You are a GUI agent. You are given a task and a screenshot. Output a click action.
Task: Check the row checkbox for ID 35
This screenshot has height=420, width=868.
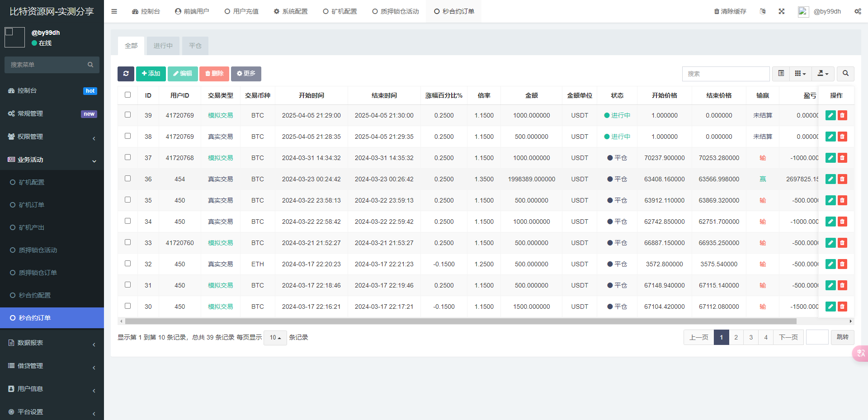(127, 200)
